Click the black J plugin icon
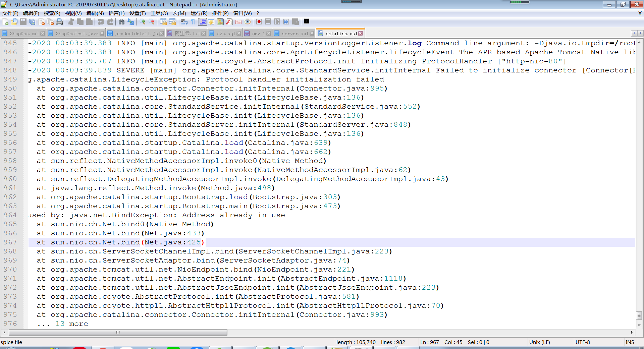644x349 pixels. coord(307,21)
